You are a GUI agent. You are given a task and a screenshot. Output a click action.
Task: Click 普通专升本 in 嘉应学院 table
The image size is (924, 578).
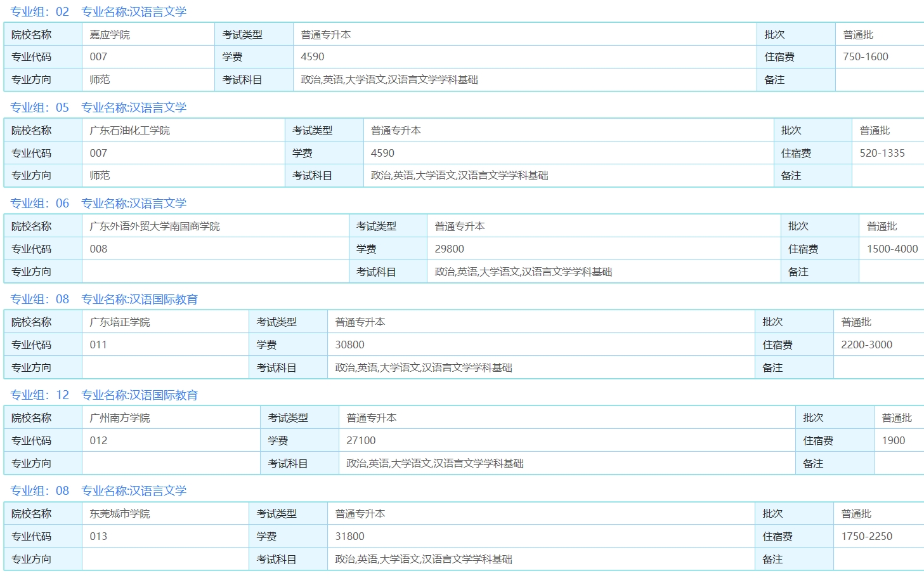point(326,35)
